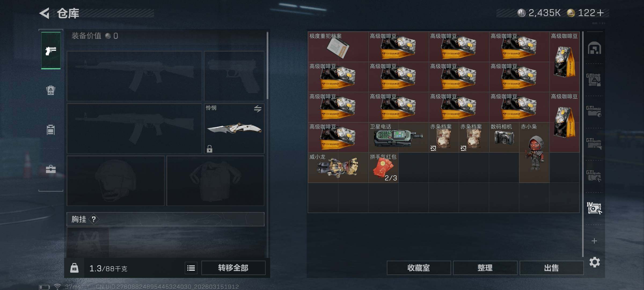Viewport: 644px width, 290px height.
Task: Add a new storage box with plus icon
Action: pyautogui.click(x=594, y=241)
